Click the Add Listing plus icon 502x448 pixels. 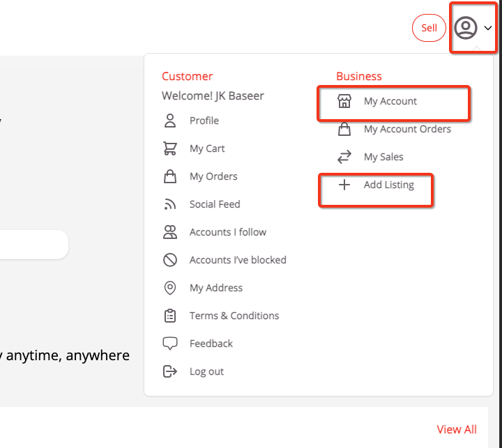click(344, 185)
